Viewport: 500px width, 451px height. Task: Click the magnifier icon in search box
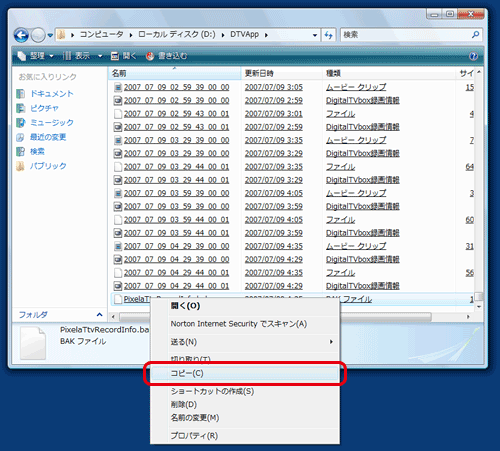[x=476, y=35]
